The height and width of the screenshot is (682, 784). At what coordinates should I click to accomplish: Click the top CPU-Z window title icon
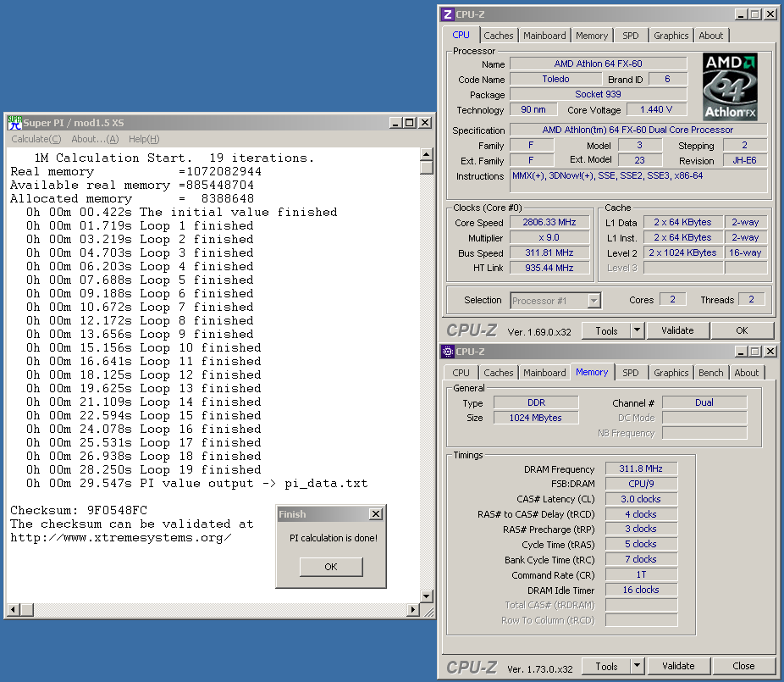coord(448,14)
